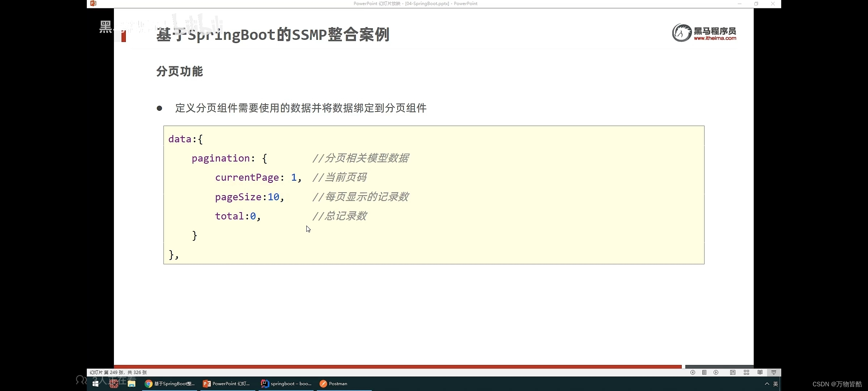This screenshot has width=868, height=391.
Task: Open the Windows Start menu
Action: click(95, 384)
